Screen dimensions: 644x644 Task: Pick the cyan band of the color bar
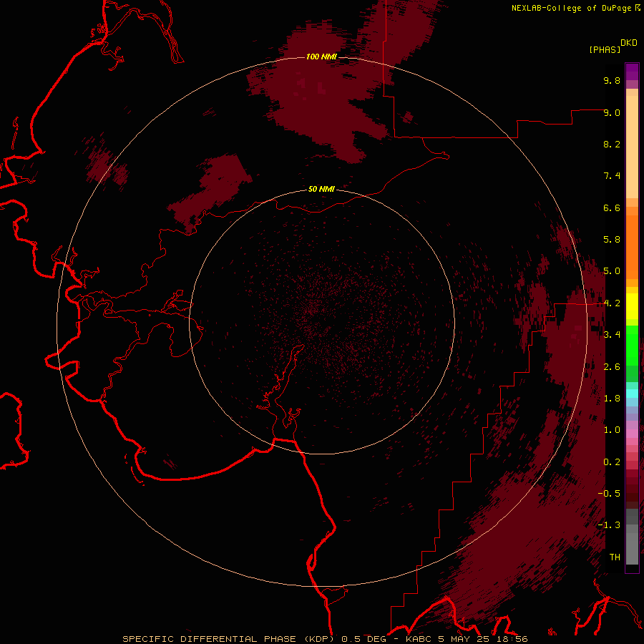pos(632,394)
